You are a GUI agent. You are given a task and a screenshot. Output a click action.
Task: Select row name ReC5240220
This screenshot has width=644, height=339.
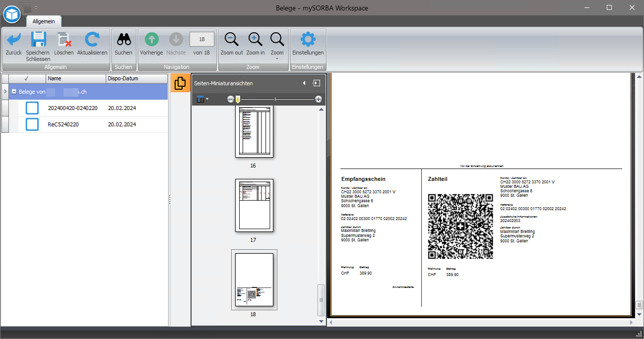coord(63,124)
